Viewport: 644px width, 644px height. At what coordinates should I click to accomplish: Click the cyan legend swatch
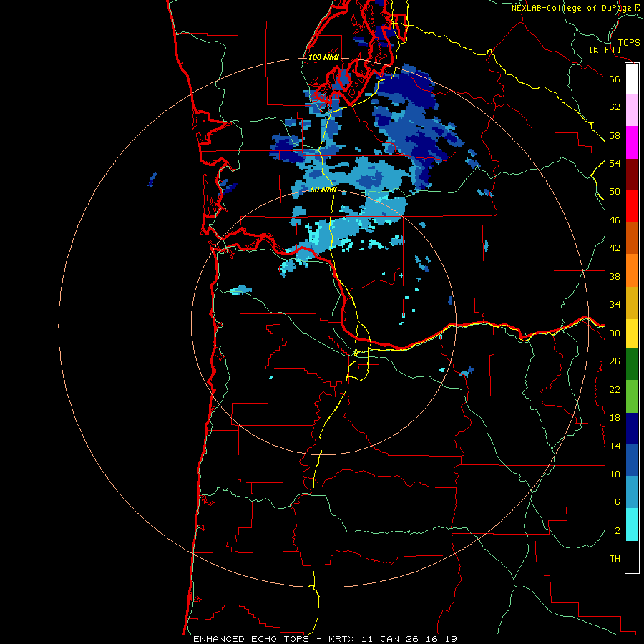point(632,525)
